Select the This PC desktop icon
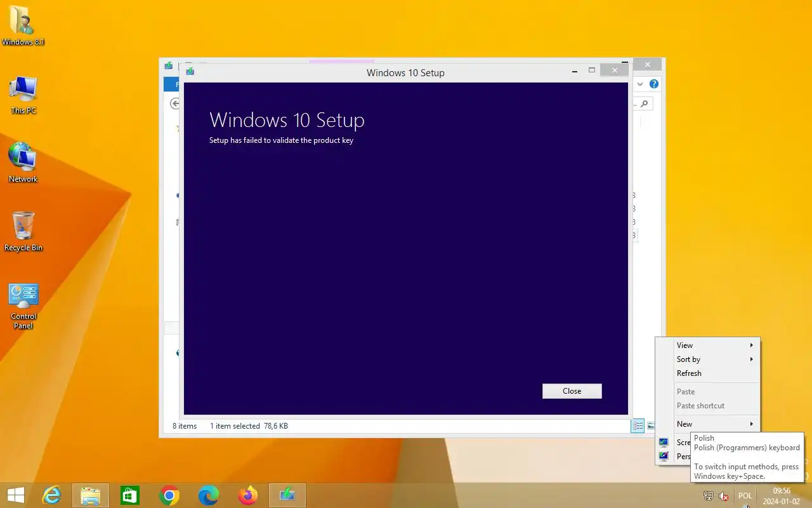 (x=23, y=95)
